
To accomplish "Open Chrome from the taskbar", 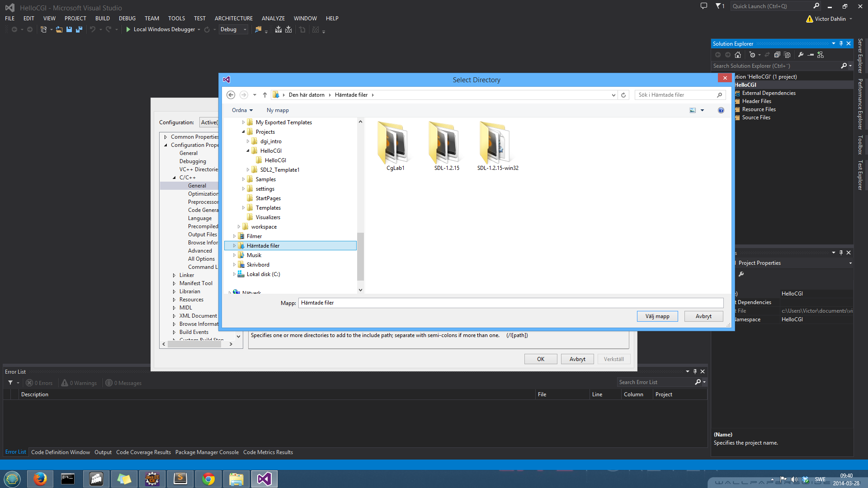I will point(208,479).
